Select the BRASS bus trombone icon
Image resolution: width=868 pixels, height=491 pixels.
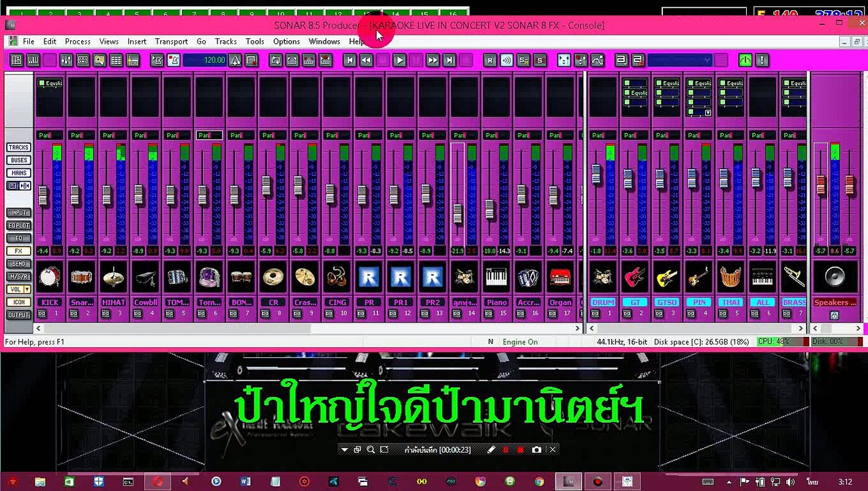pos(794,277)
